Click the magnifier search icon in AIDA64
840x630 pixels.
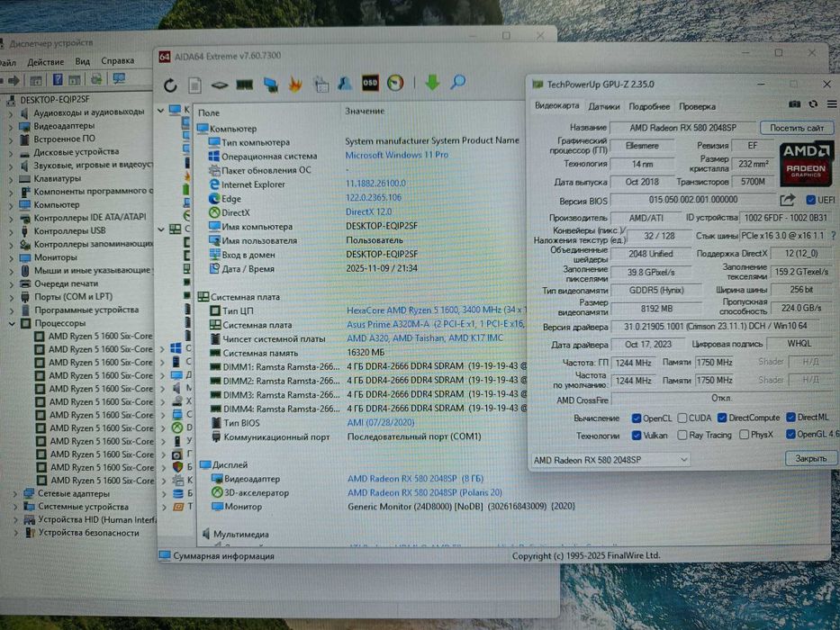tap(457, 82)
